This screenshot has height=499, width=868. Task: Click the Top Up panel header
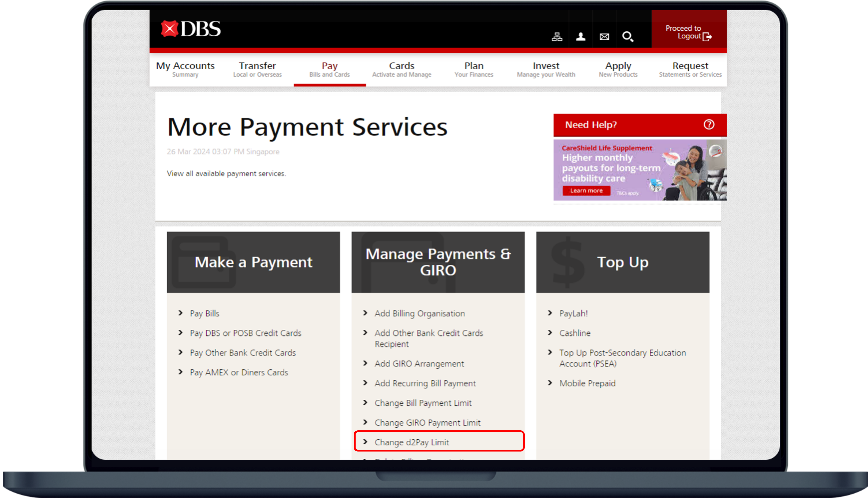(622, 262)
